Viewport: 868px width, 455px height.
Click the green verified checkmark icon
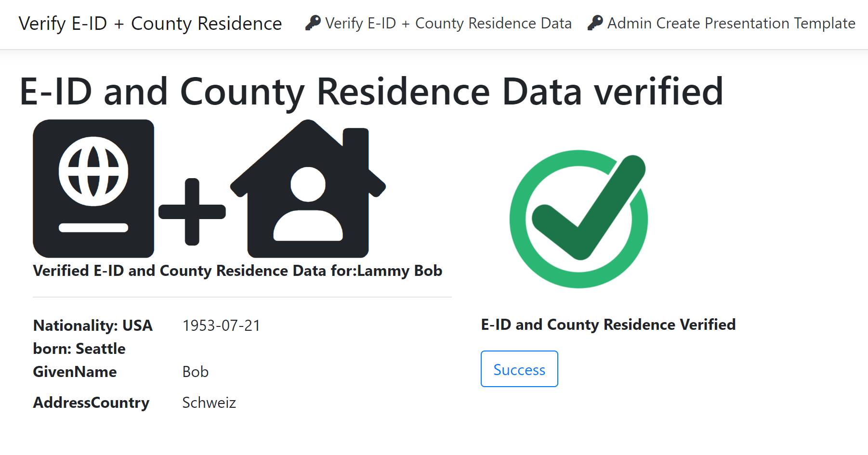pos(579,219)
